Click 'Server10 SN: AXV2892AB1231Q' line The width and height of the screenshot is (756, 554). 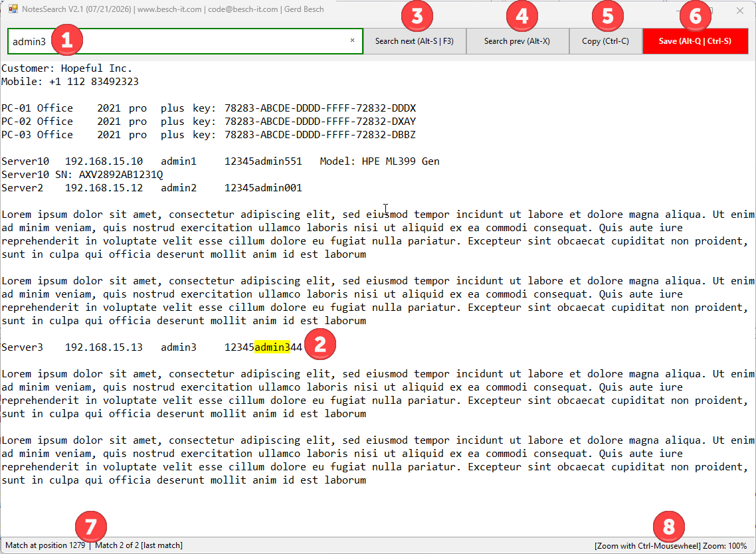(x=82, y=175)
